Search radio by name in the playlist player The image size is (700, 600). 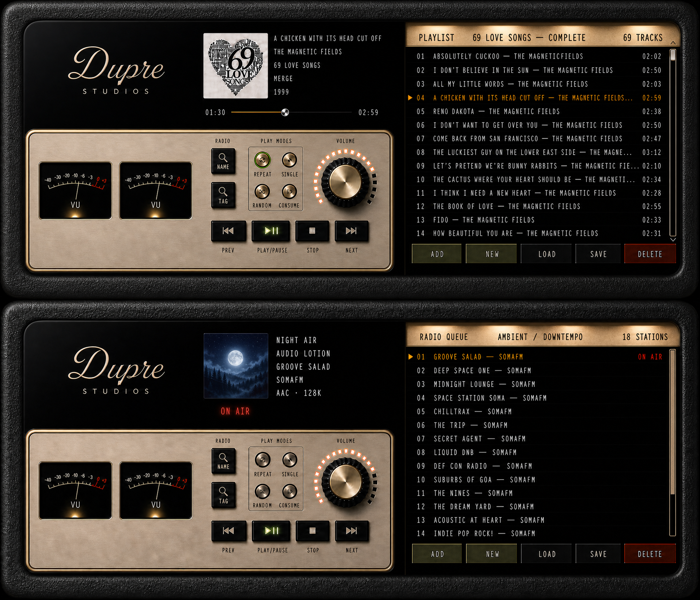click(x=223, y=161)
